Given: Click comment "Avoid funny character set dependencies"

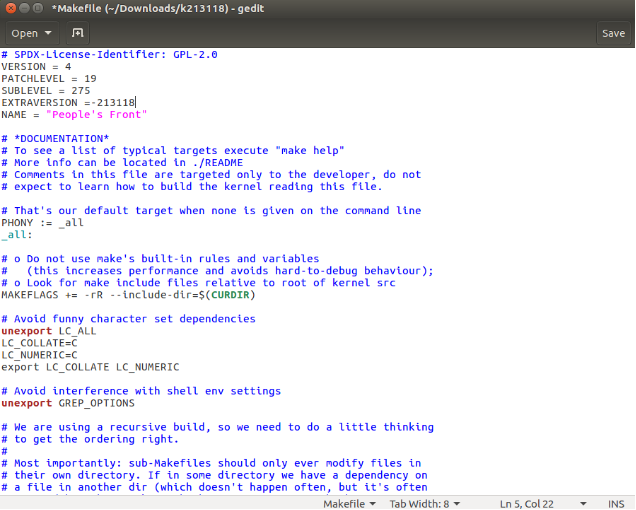Looking at the screenshot, I should [129, 319].
